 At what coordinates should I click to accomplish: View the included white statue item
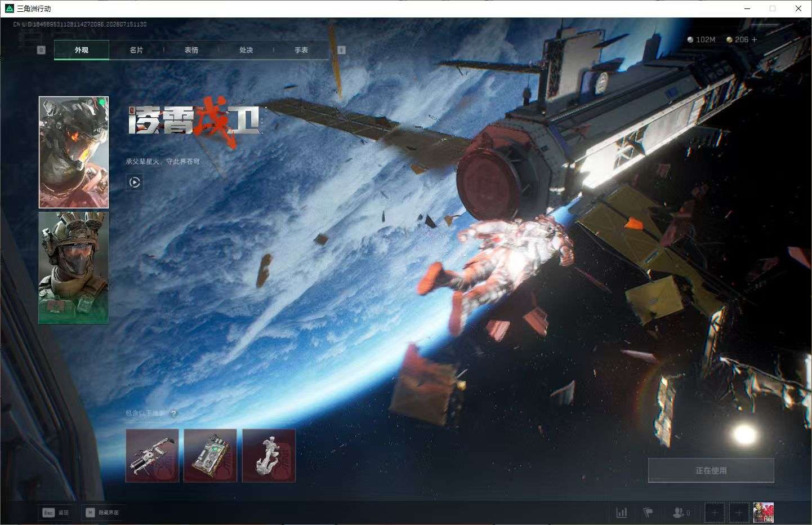tap(269, 456)
